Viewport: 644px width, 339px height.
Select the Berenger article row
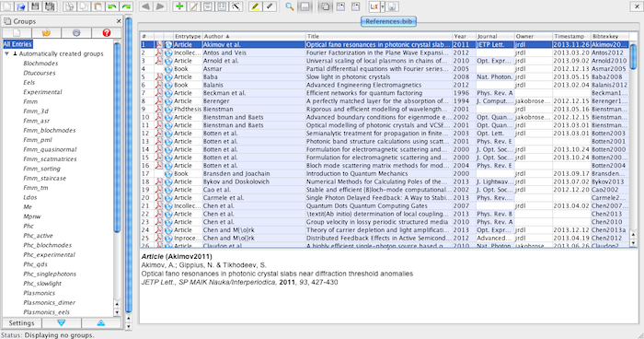(x=385, y=100)
